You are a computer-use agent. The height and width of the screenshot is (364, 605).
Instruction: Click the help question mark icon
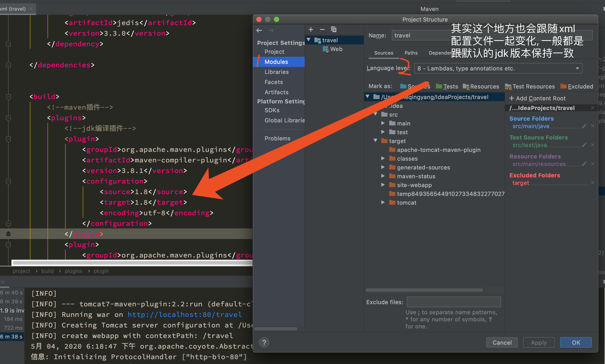point(264,342)
